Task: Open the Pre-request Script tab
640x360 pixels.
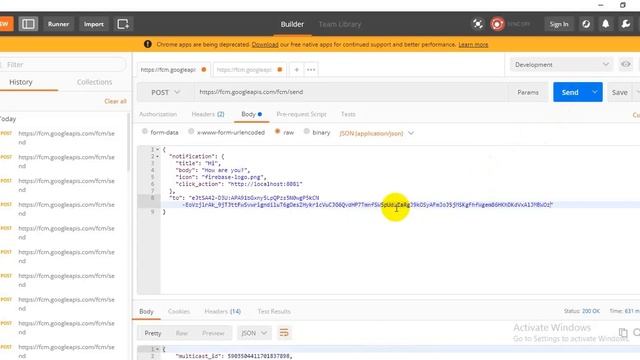Action: tap(301, 114)
